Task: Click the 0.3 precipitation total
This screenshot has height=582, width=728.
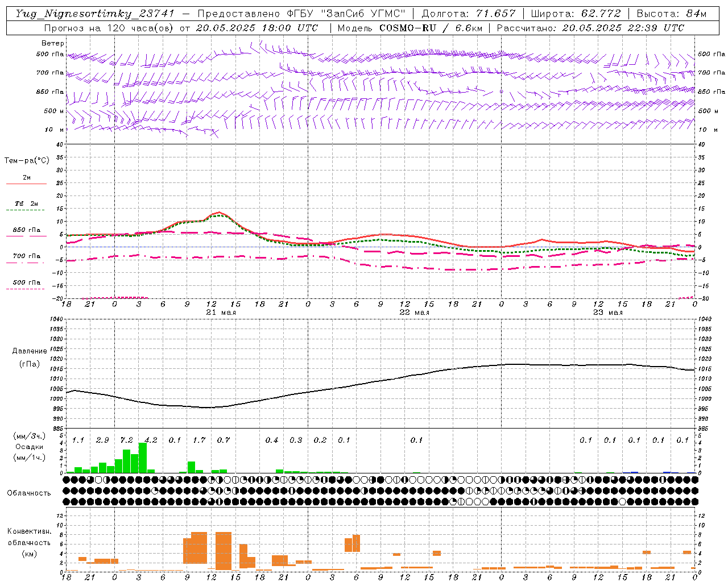Action: tap(296, 440)
